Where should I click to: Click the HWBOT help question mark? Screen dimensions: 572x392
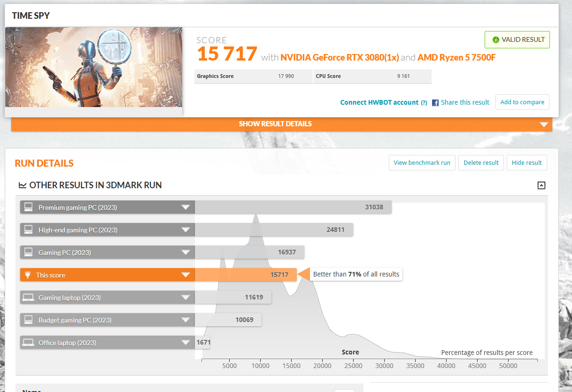424,103
